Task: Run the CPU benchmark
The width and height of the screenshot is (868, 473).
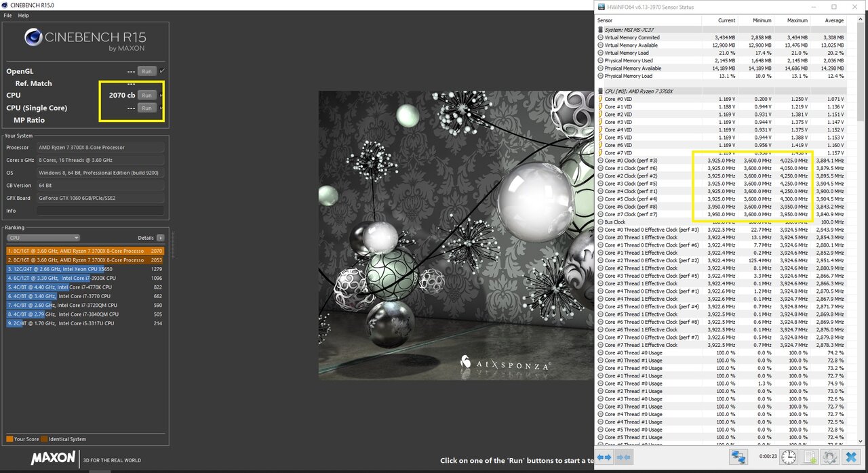Action: (146, 95)
